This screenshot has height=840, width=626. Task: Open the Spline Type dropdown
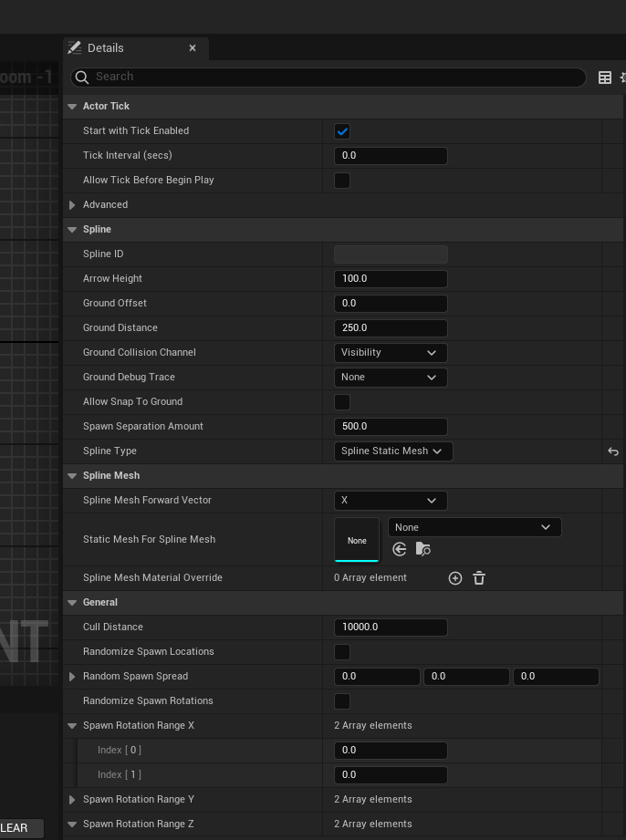(392, 451)
